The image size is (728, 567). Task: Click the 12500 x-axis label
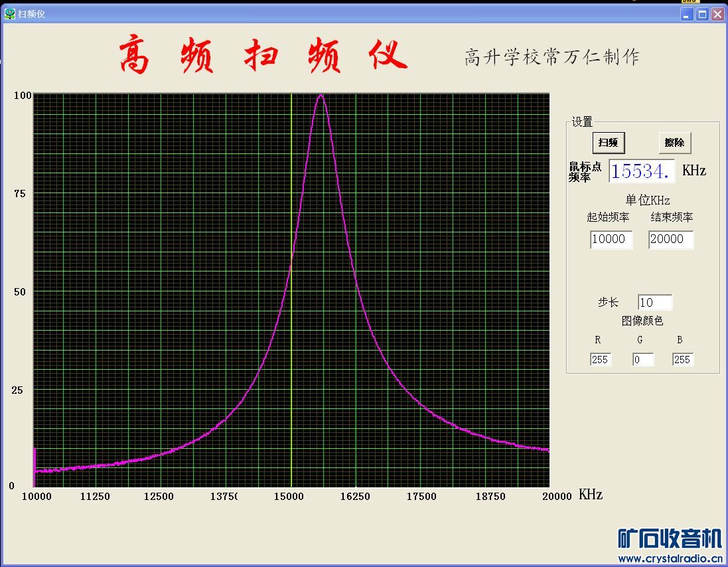[x=159, y=497]
